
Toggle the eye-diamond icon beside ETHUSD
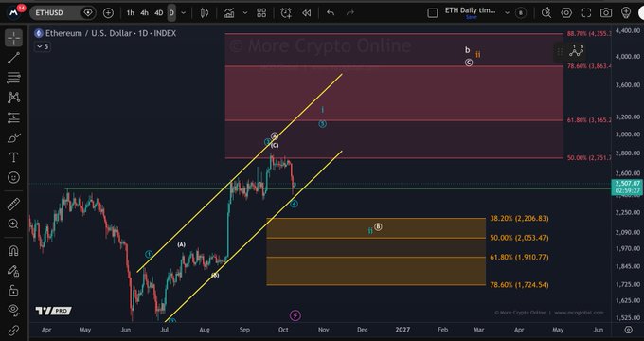[87, 13]
